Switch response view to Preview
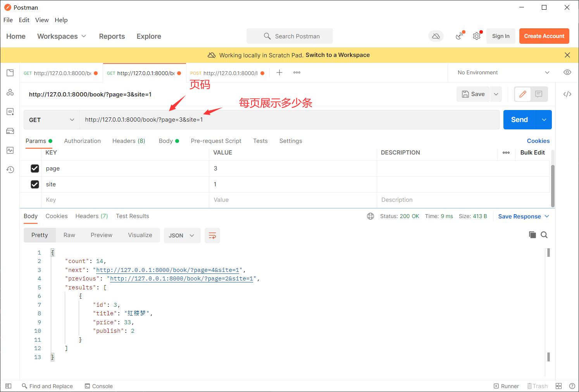Screen dimensions: 579x392 pos(102,235)
